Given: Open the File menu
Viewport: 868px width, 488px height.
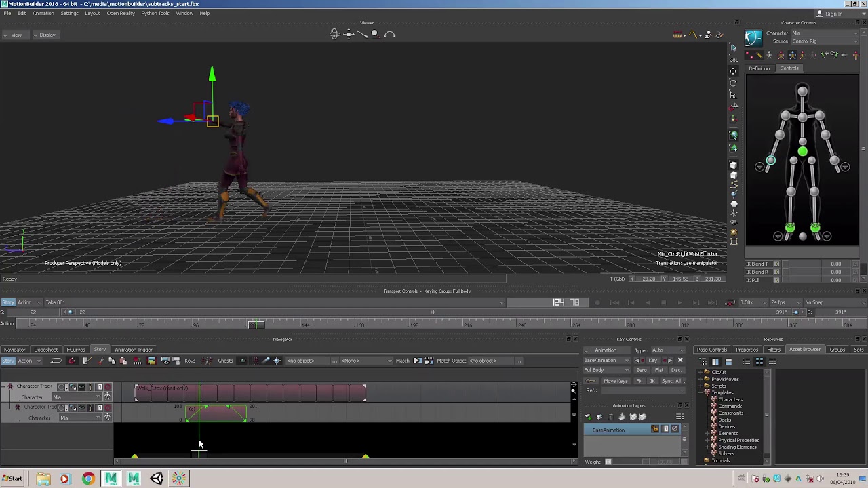Looking at the screenshot, I should (7, 13).
